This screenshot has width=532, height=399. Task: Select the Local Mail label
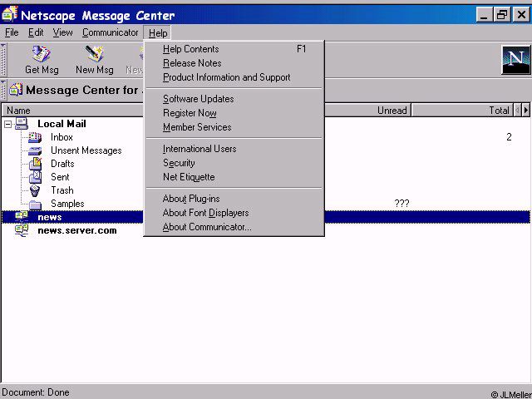click(x=62, y=124)
